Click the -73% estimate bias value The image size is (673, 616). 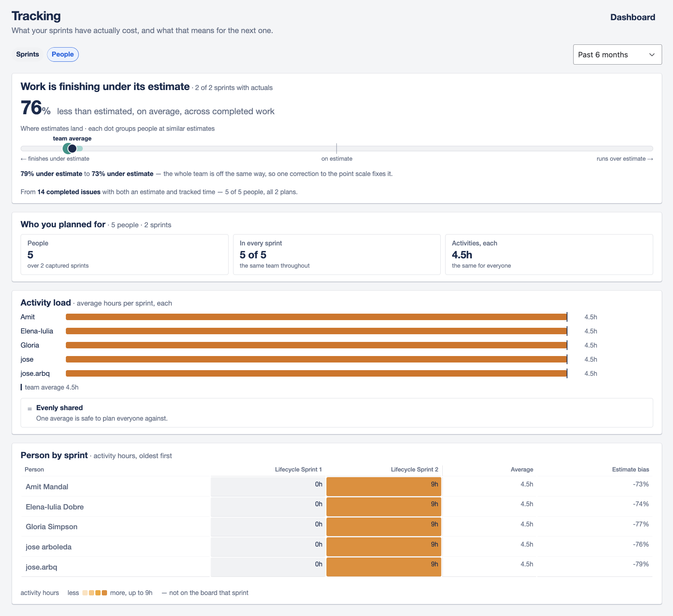641,484
